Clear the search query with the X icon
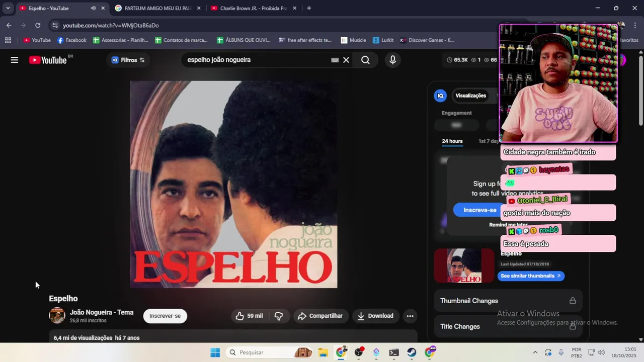 pos(346,60)
